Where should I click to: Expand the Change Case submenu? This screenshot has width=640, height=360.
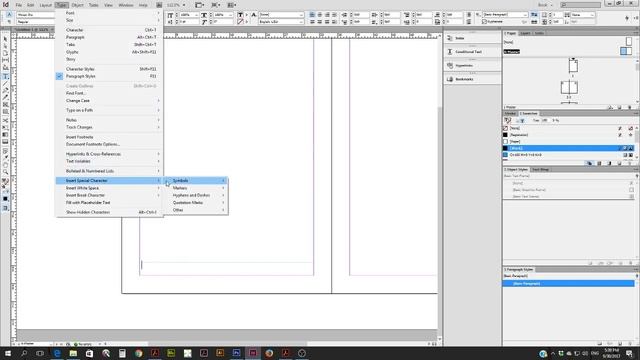[109, 100]
